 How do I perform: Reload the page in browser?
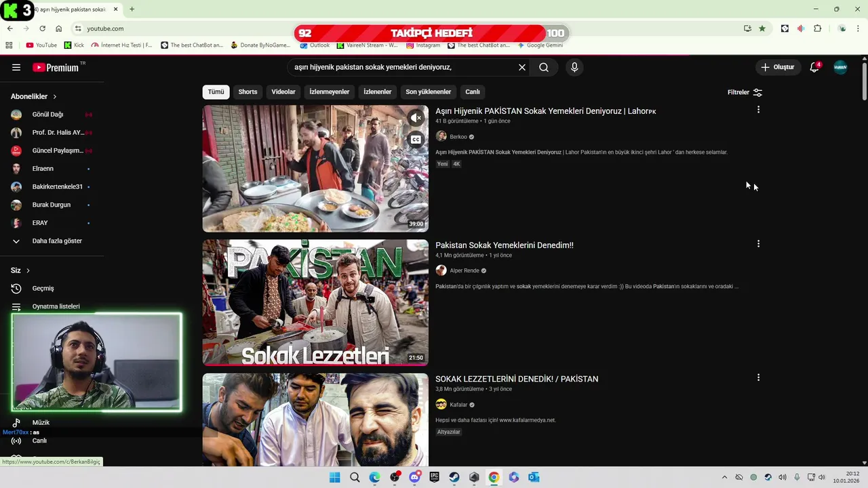[x=42, y=28]
